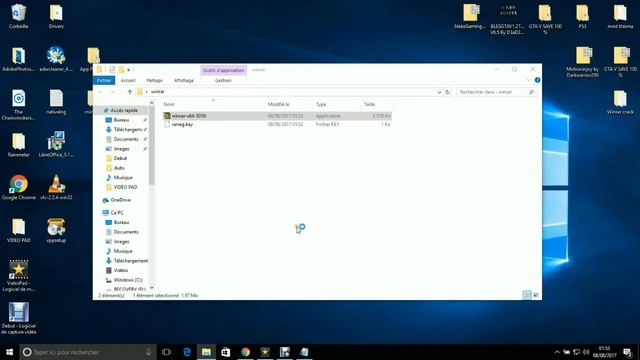Select the VideoPad star shortcut on the desktop
This screenshot has height=360, width=640.
[x=18, y=276]
